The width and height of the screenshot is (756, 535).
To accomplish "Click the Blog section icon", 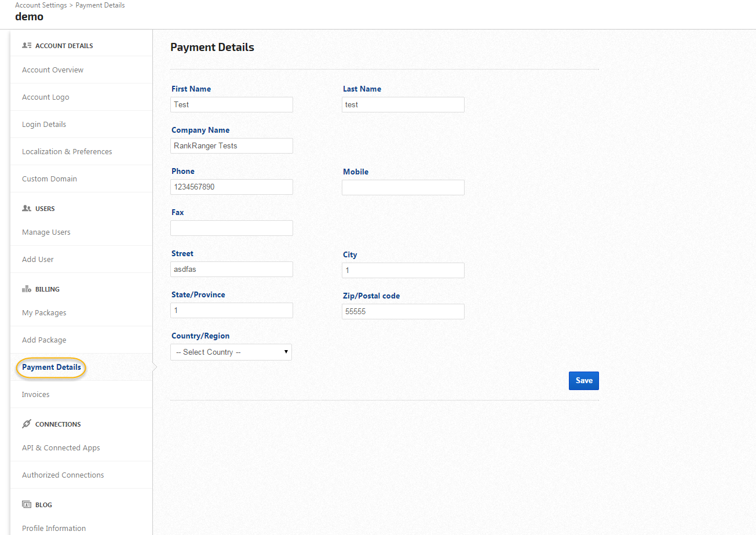I will point(26,504).
